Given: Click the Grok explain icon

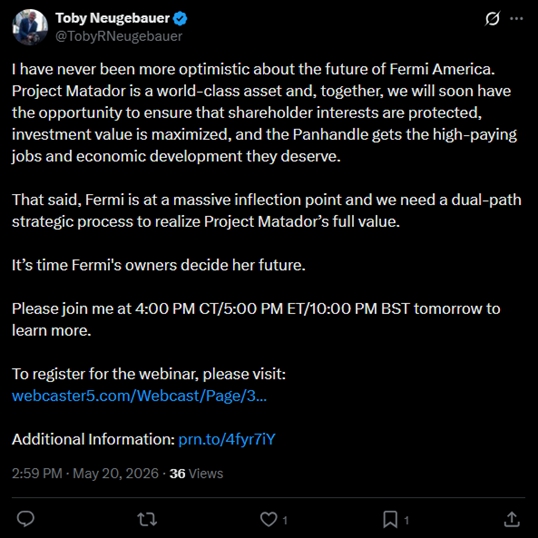Looking at the screenshot, I should pyautogui.click(x=492, y=19).
